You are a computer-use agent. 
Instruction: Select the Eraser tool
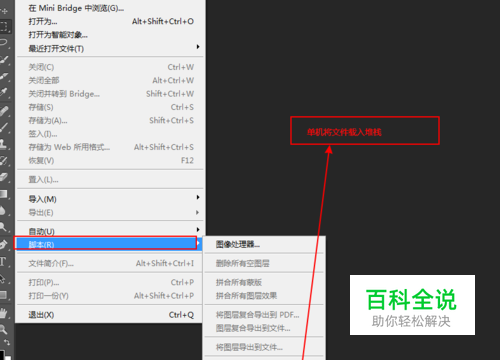[4, 177]
